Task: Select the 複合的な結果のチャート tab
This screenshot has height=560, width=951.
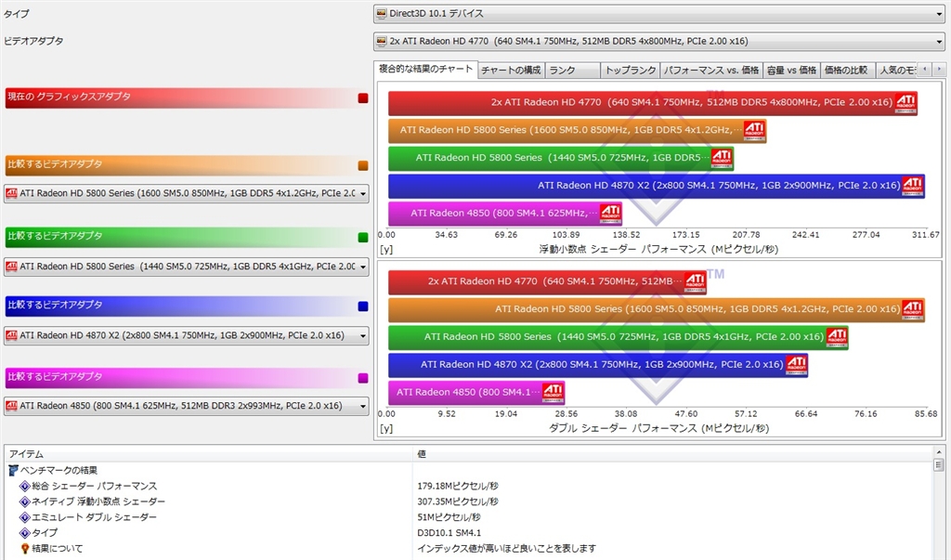Action: pyautogui.click(x=425, y=69)
